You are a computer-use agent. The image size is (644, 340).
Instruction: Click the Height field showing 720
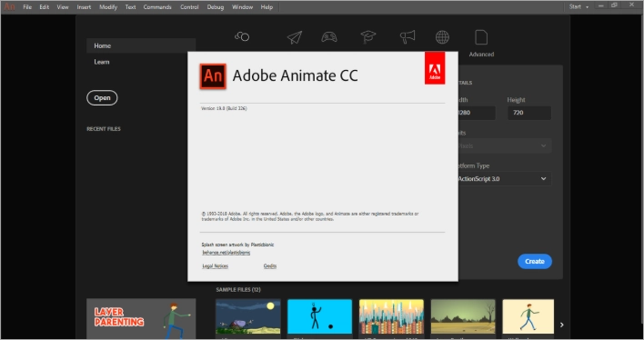coord(529,113)
